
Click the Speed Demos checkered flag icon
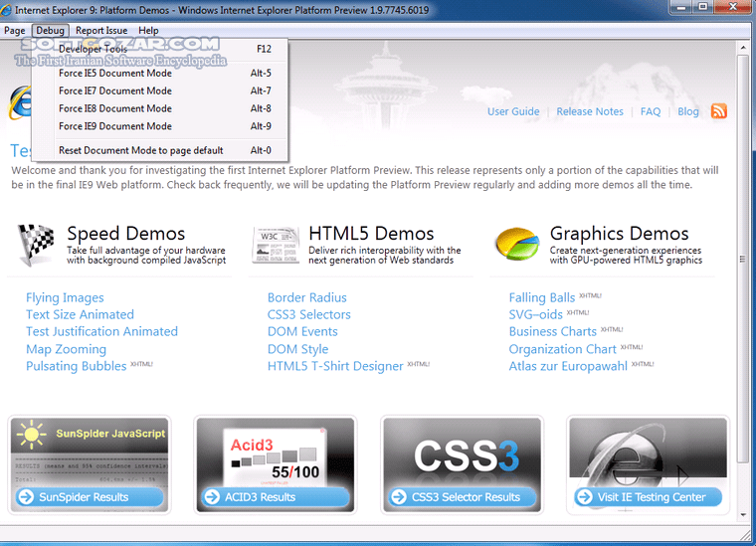tap(36, 245)
